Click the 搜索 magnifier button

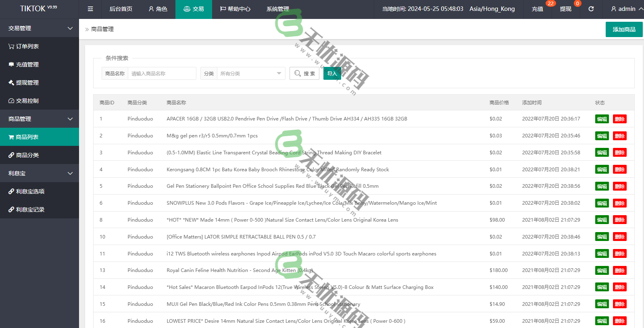click(304, 73)
